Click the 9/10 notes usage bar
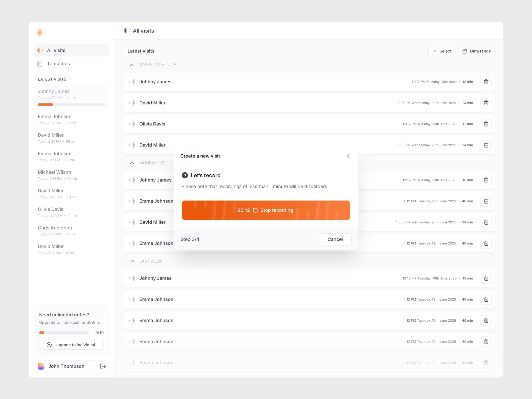 tap(64, 332)
